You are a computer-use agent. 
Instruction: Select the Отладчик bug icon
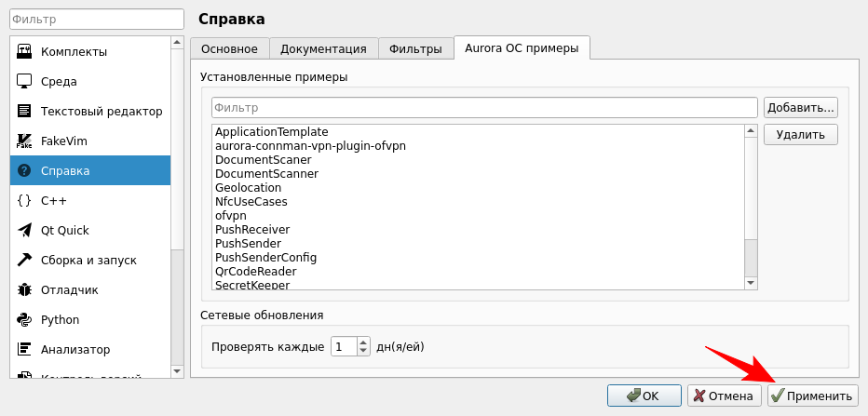(x=25, y=289)
